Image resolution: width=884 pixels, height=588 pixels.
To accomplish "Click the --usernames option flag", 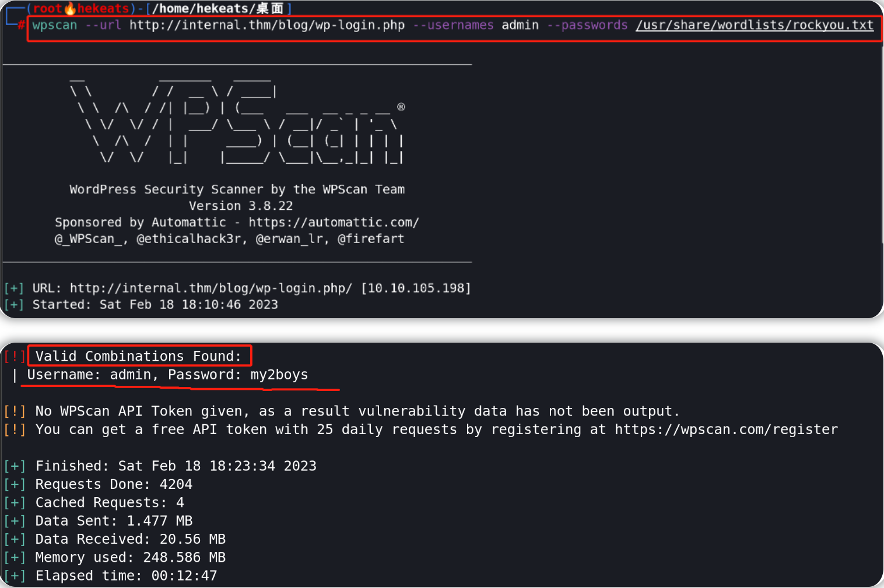I will [x=453, y=25].
